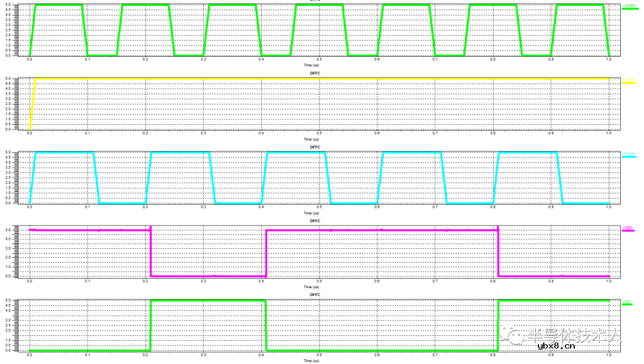Image resolution: width=644 pixels, height=364 pixels.
Task: Click the Q rising edge near 0.8 us
Action: pos(498,325)
